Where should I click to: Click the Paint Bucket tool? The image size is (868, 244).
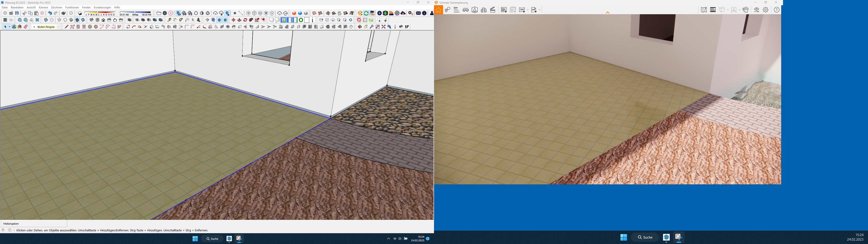tap(20, 27)
